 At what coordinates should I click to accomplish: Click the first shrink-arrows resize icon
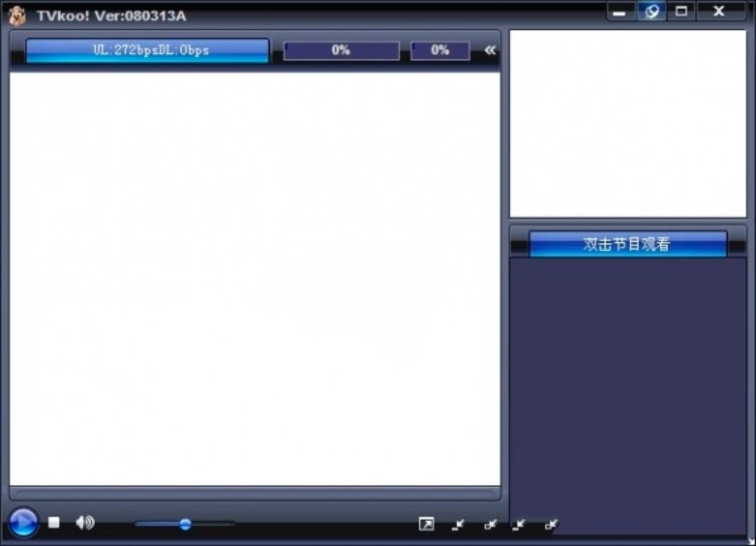[459, 524]
